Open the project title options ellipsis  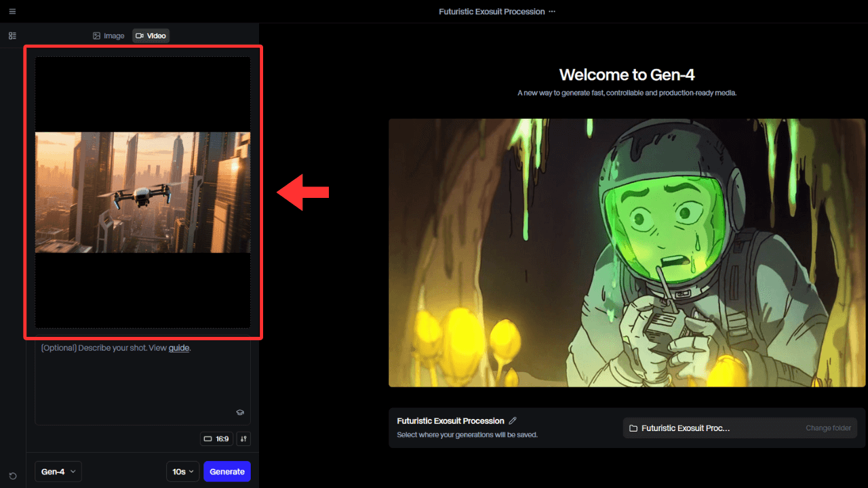551,12
